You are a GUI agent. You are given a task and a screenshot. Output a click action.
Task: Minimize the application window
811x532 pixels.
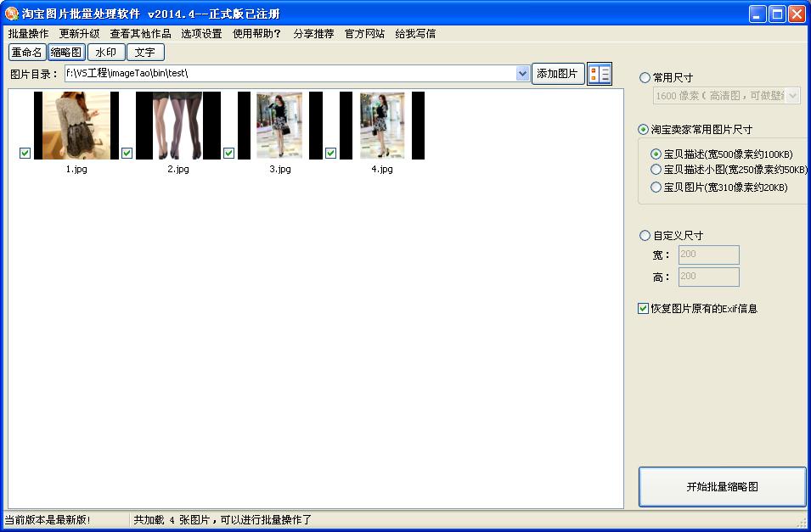tap(757, 14)
